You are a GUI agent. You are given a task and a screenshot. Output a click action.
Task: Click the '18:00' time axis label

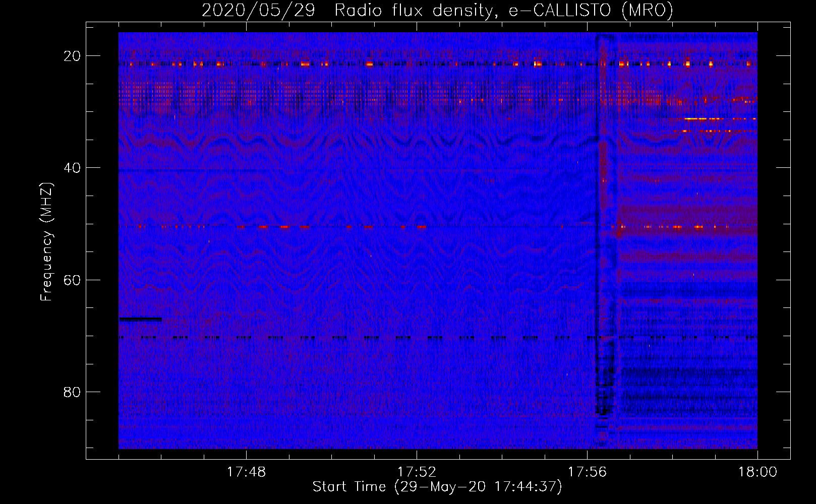pyautogui.click(x=757, y=472)
